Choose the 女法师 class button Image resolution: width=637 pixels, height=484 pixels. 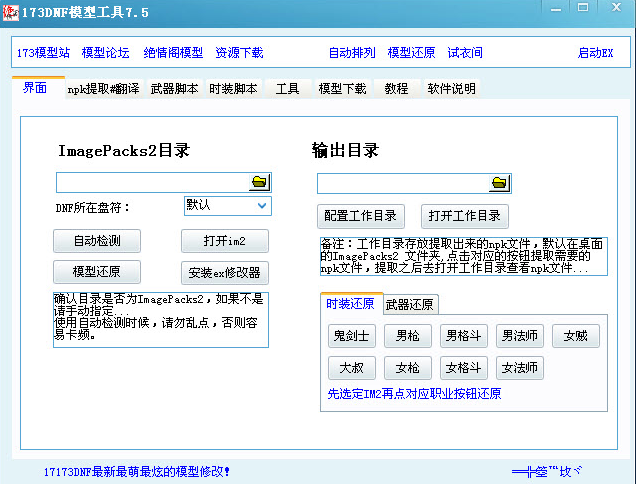click(520, 368)
